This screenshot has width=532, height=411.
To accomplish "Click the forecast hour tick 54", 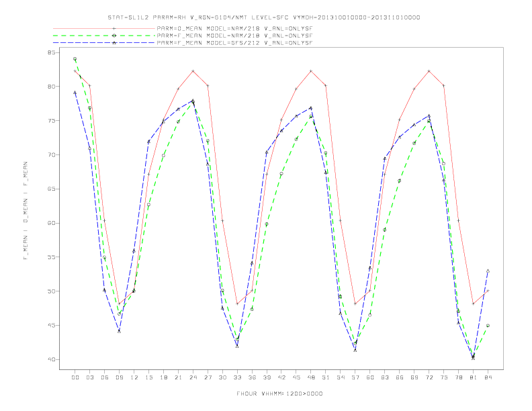I will [341, 377].
